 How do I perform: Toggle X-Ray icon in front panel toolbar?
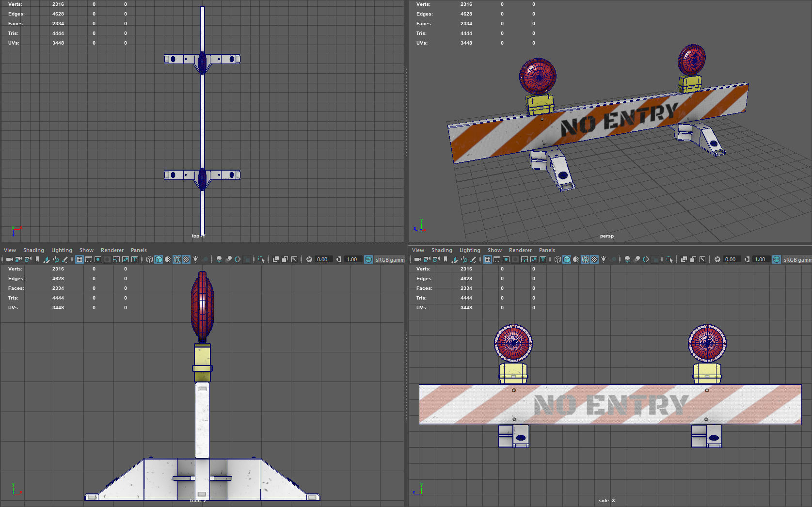click(x=276, y=259)
